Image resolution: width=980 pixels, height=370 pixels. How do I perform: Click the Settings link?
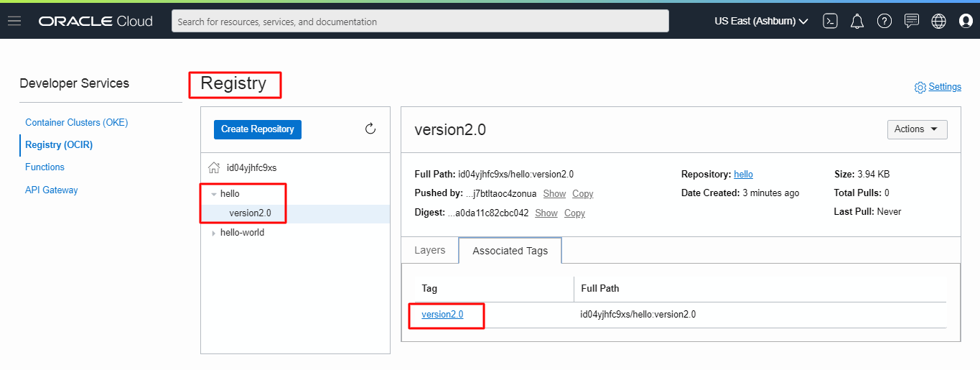tap(944, 87)
